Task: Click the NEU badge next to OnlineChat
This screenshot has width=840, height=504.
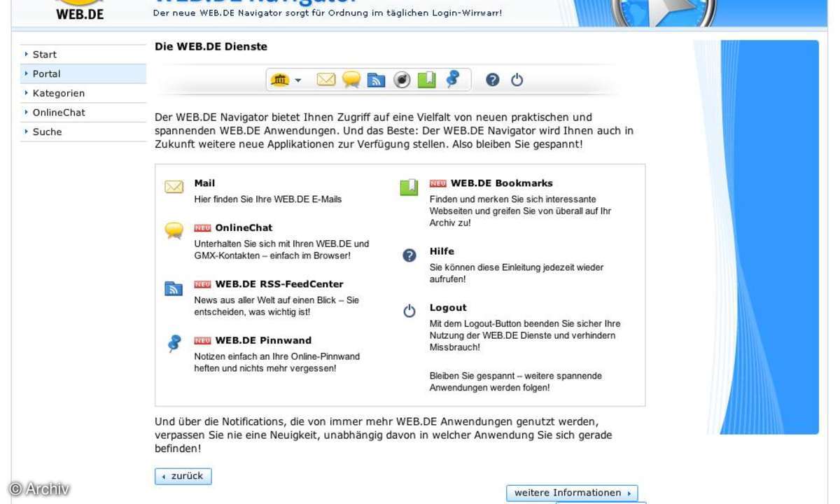Action: [x=202, y=228]
